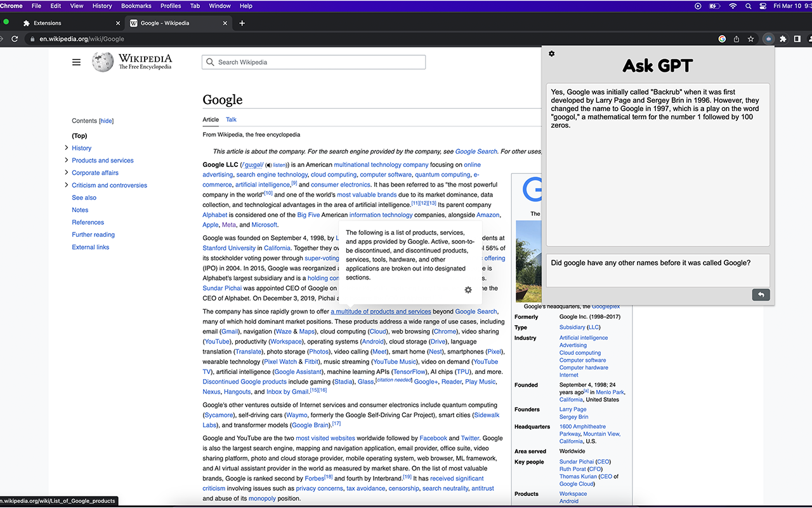Open Alphabet parent company link
This screenshot has width=812, height=508.
click(x=215, y=215)
